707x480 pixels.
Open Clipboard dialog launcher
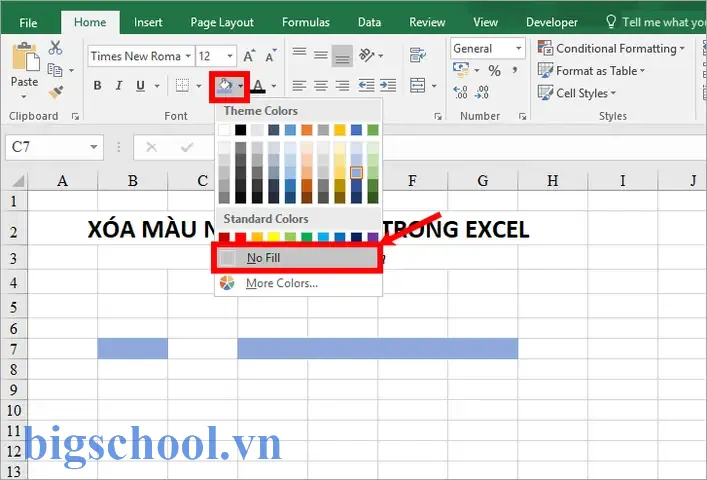coord(75,116)
